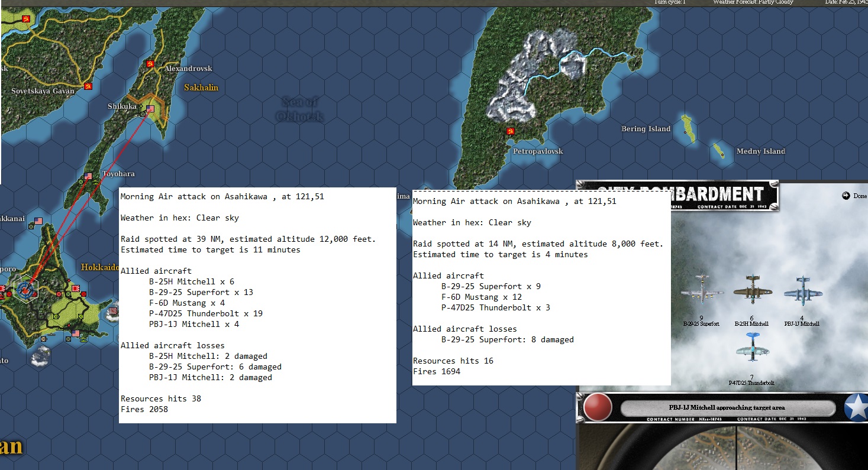Select the Soviet flag base at Alexandrovsk
Image resolution: width=868 pixels, height=470 pixels.
(150, 63)
